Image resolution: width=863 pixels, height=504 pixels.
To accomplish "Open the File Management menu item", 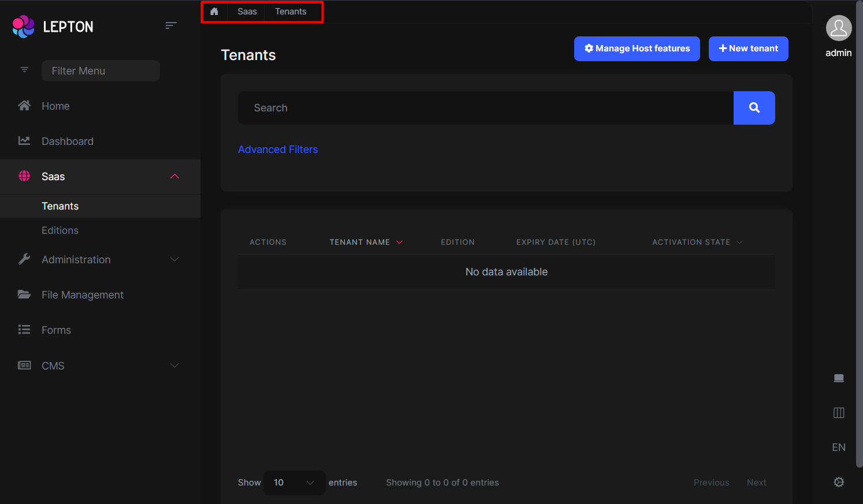I will (x=100, y=295).
